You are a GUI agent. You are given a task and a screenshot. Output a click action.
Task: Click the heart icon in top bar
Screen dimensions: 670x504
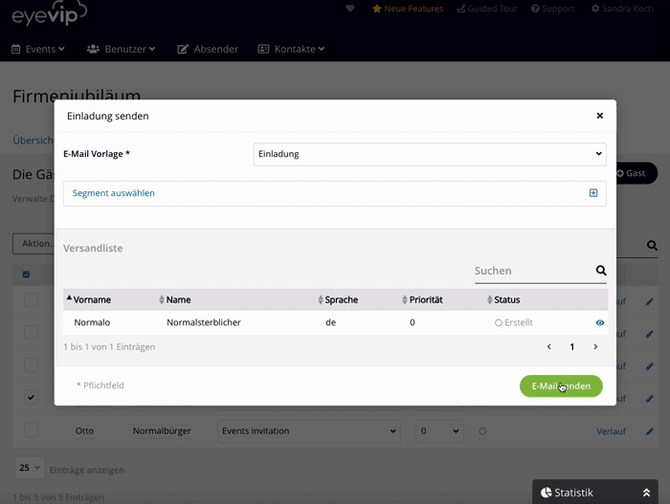pyautogui.click(x=350, y=9)
